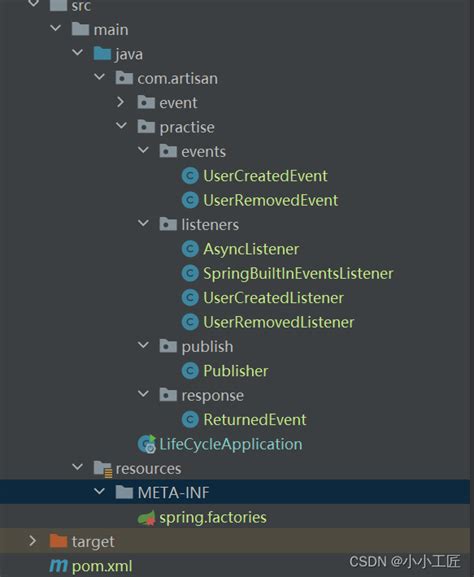Click the blue java source folder icon
Viewport: 474px width, 577px height.
pos(102,53)
